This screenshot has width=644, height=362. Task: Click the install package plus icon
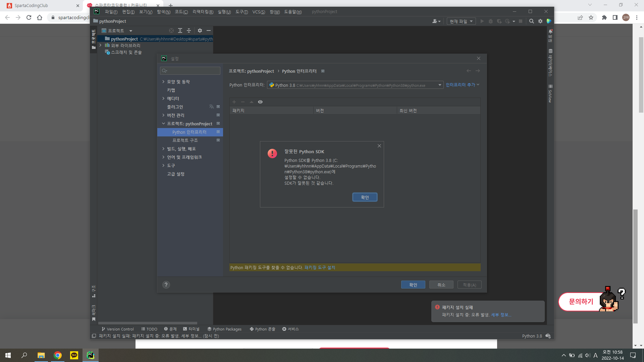[234, 102]
